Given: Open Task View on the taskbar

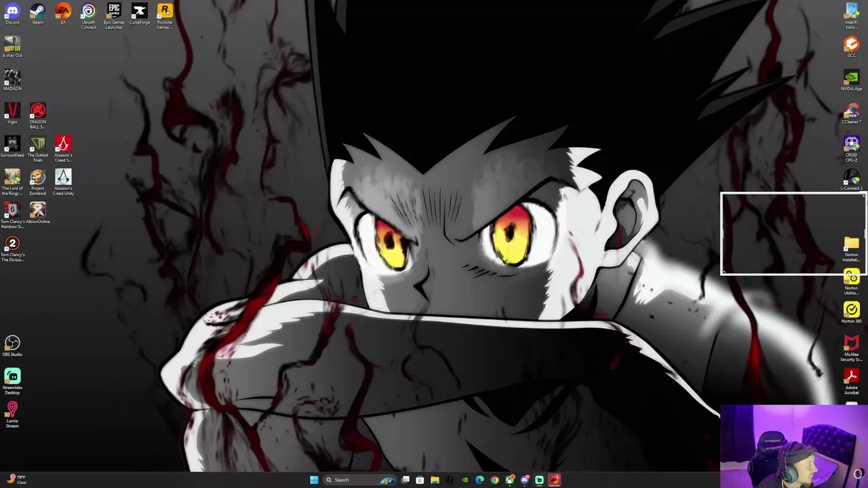Looking at the screenshot, I should coord(406,480).
